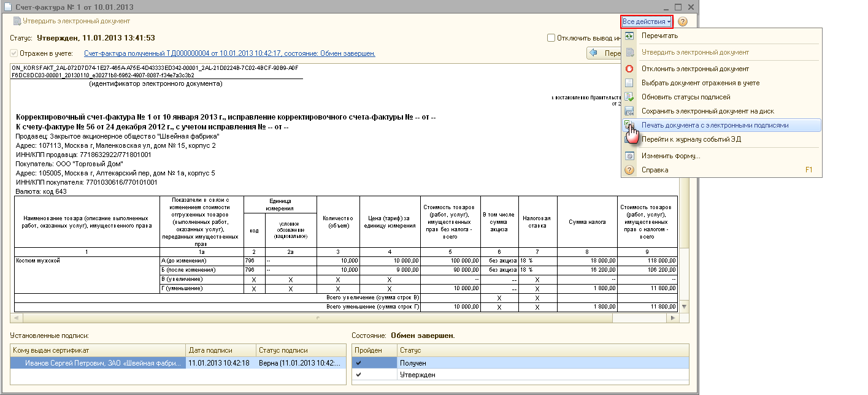Open the Счет-фактура полученный ТД000000004 link
This screenshot has width=868, height=395.
pos(229,54)
